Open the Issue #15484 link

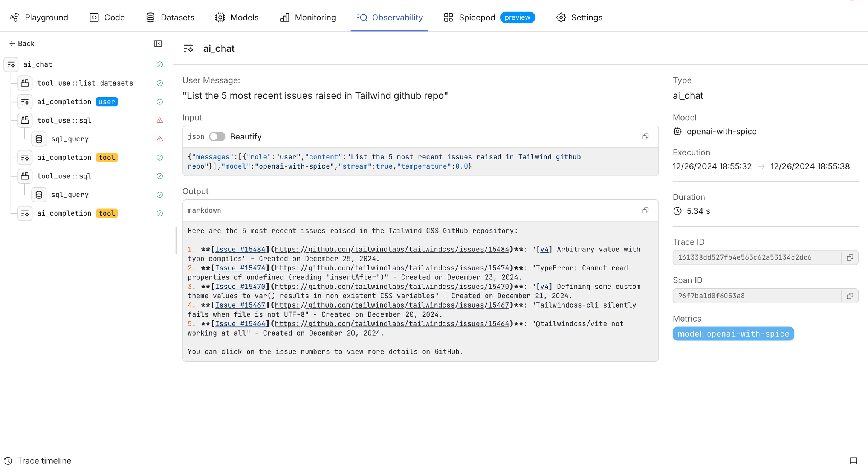(x=240, y=250)
